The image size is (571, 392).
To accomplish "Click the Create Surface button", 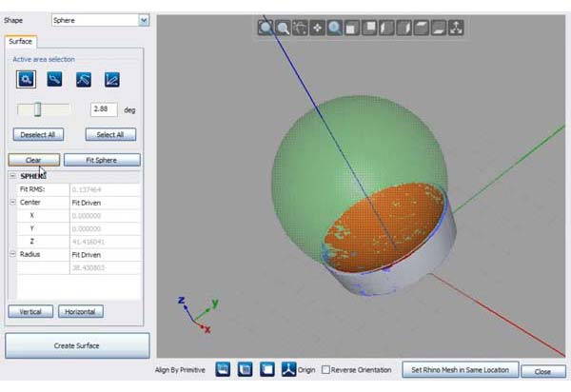I will click(77, 345).
